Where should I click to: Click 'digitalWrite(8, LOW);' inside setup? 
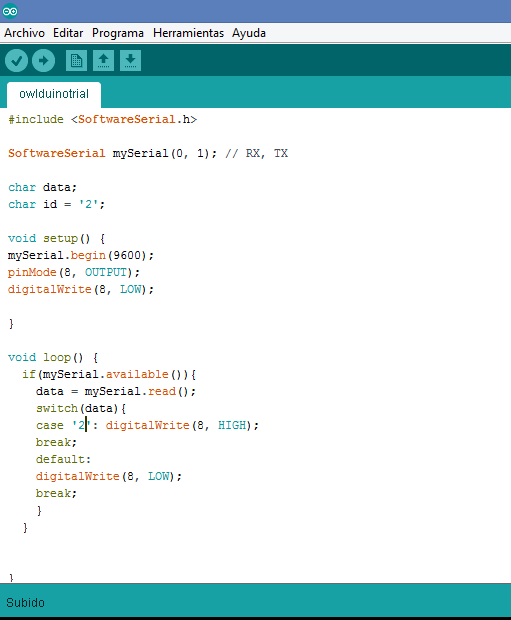tap(81, 289)
